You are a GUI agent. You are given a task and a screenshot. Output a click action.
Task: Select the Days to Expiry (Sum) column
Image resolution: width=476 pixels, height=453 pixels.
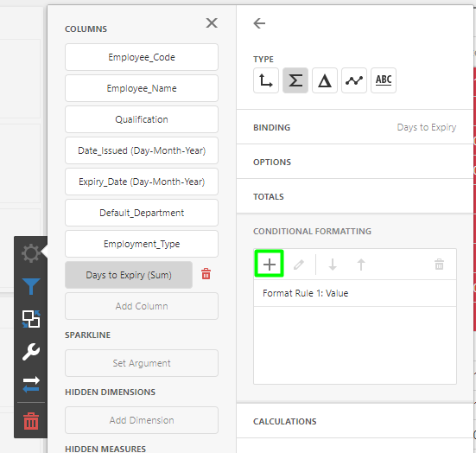click(x=129, y=275)
